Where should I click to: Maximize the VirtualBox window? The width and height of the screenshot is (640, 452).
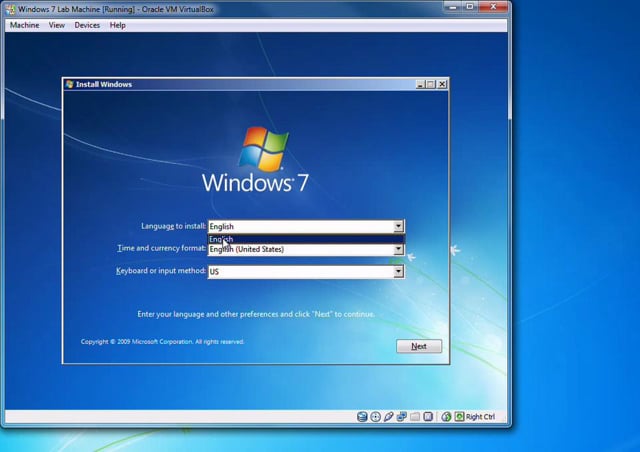point(470,7)
